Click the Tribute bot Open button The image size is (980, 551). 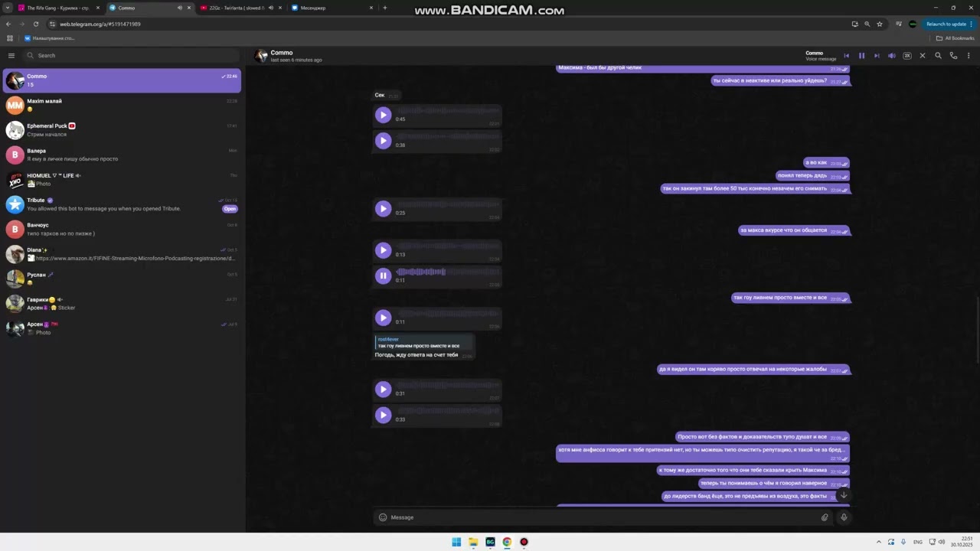point(230,209)
